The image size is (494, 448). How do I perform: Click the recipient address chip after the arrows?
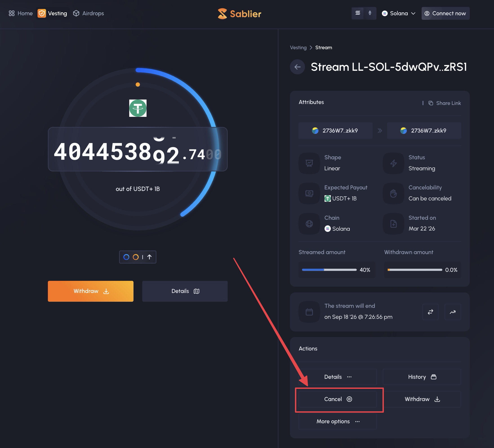click(x=424, y=131)
